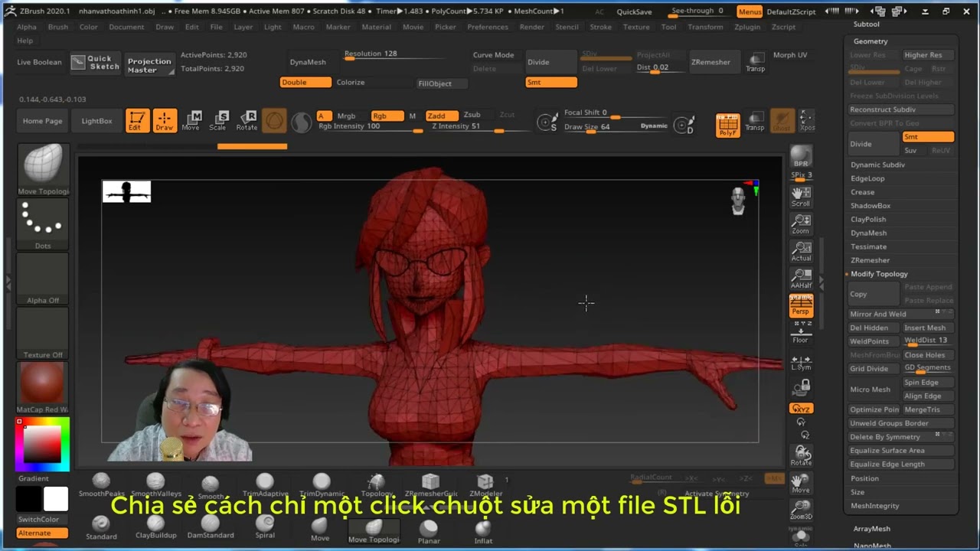Expand the Tessimate section
The height and width of the screenshot is (551, 980).
(868, 246)
